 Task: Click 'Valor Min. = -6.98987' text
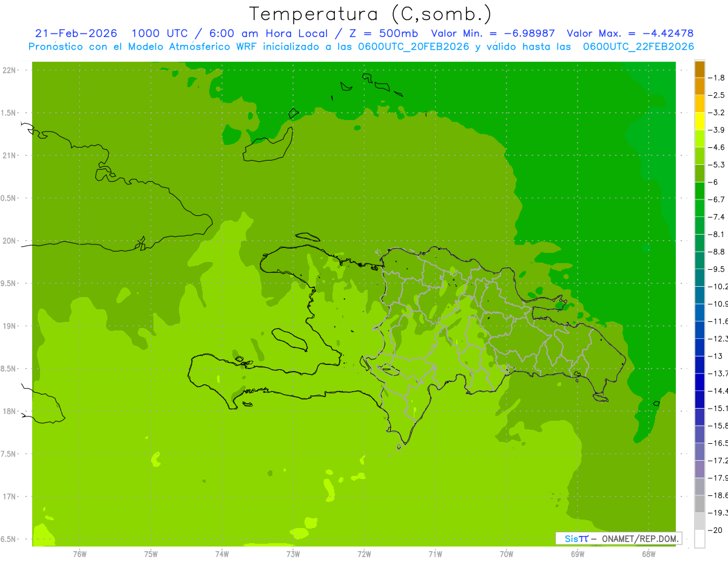(x=493, y=33)
